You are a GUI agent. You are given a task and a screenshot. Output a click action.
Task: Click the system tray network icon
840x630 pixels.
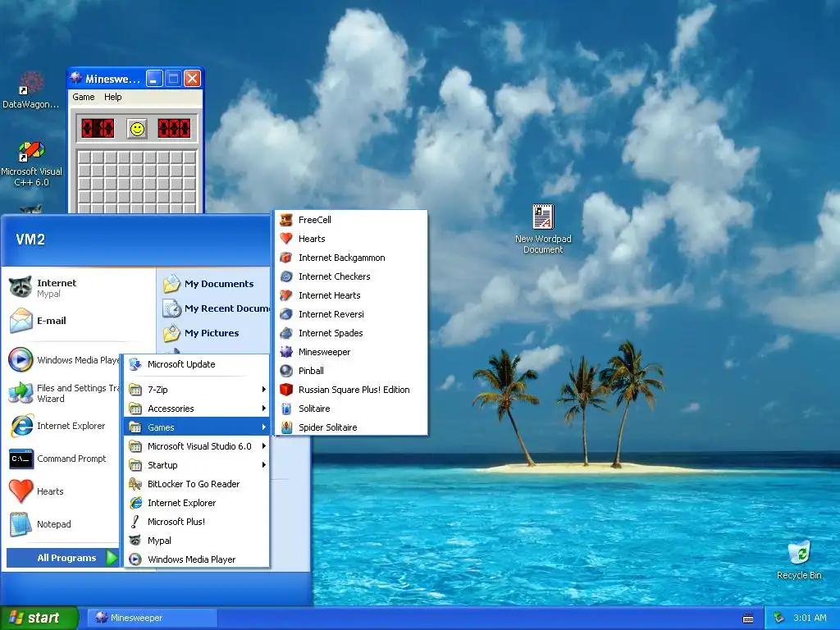coord(778,619)
